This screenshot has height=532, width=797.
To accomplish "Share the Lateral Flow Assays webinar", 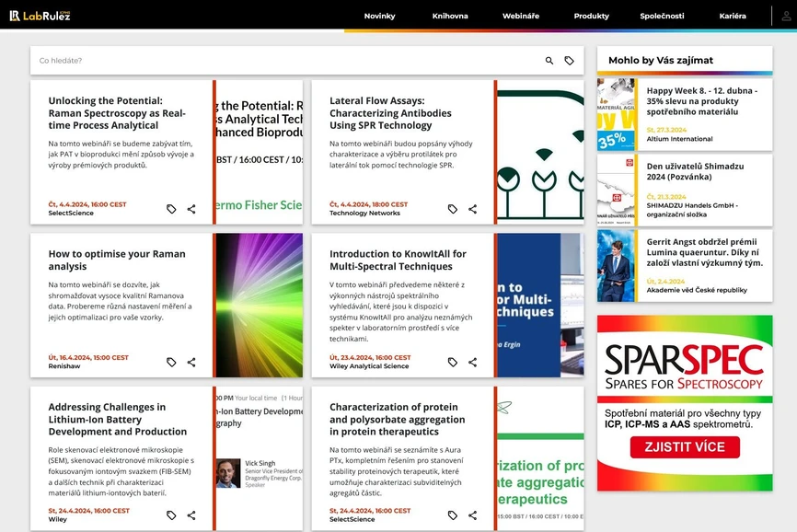I will click(473, 209).
